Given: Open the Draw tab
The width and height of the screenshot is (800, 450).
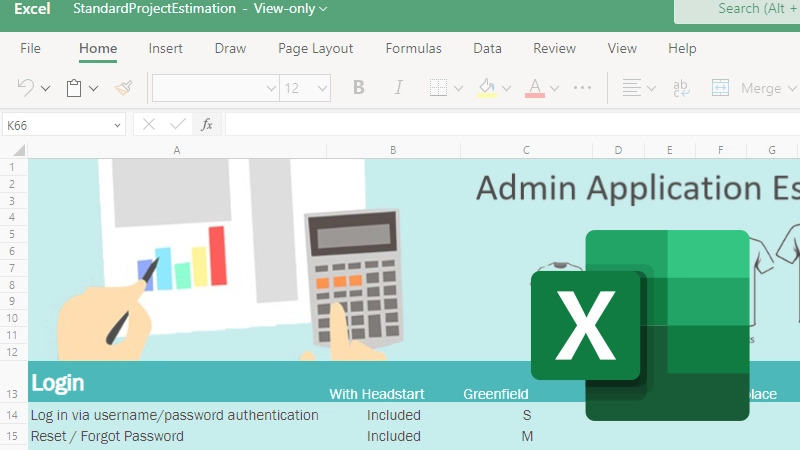Looking at the screenshot, I should [x=230, y=48].
